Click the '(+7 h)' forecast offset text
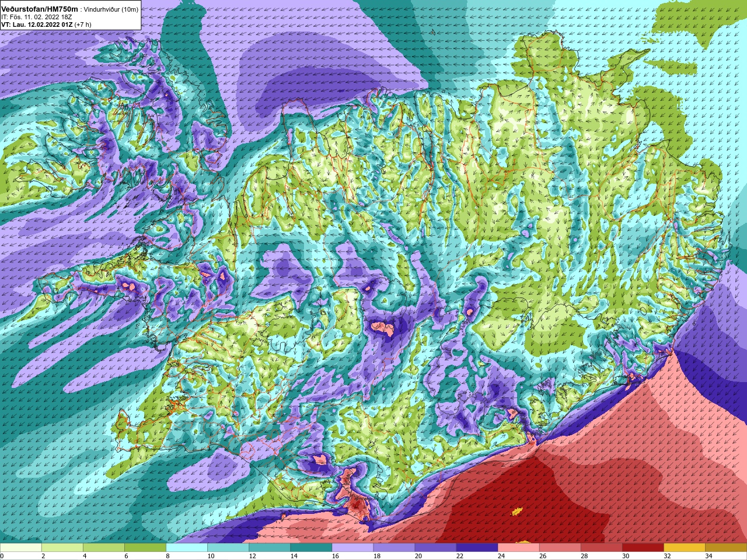 pos(83,24)
